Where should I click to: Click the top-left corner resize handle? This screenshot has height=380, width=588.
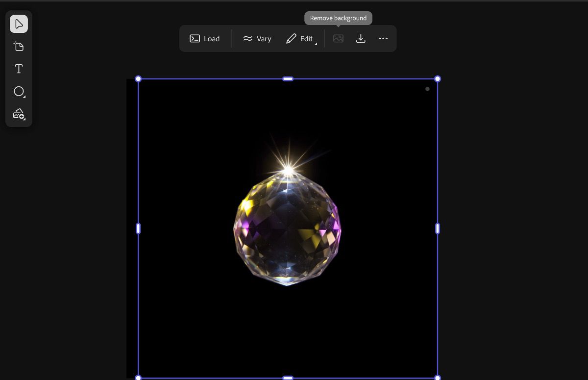(x=138, y=79)
